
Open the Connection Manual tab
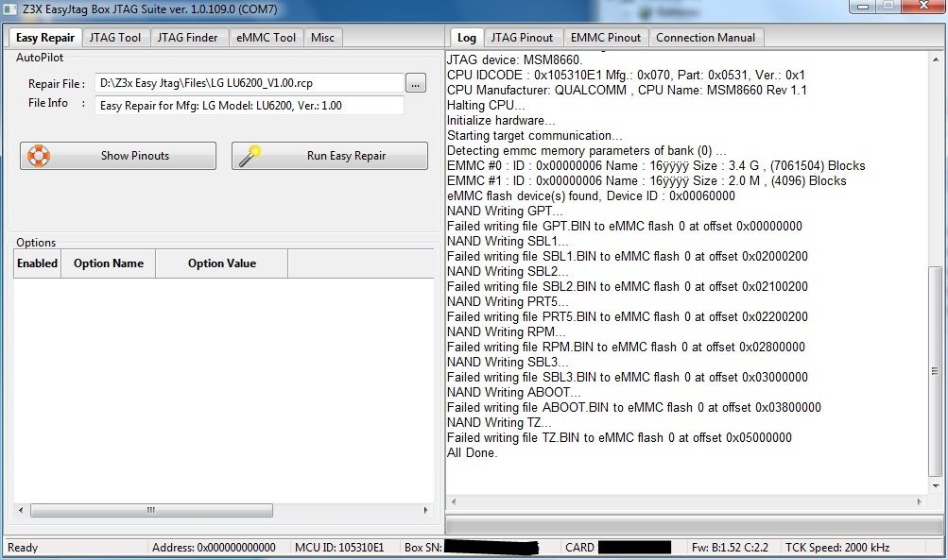coord(705,38)
